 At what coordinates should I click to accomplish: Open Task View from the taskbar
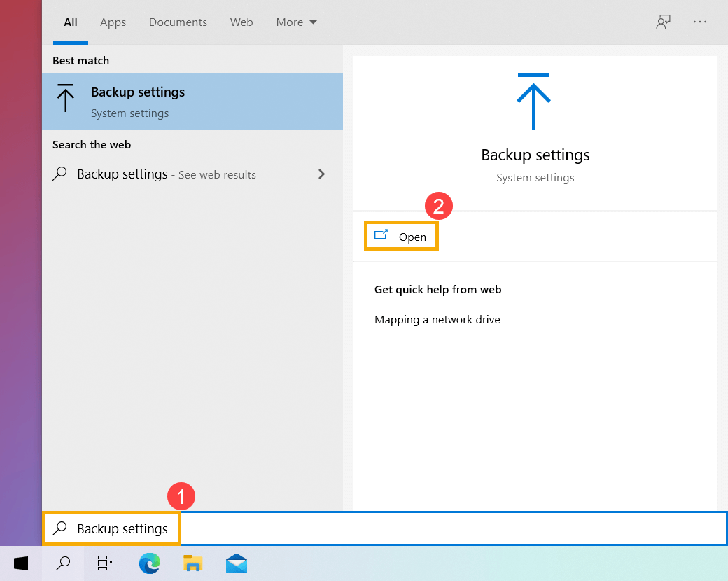tap(104, 563)
